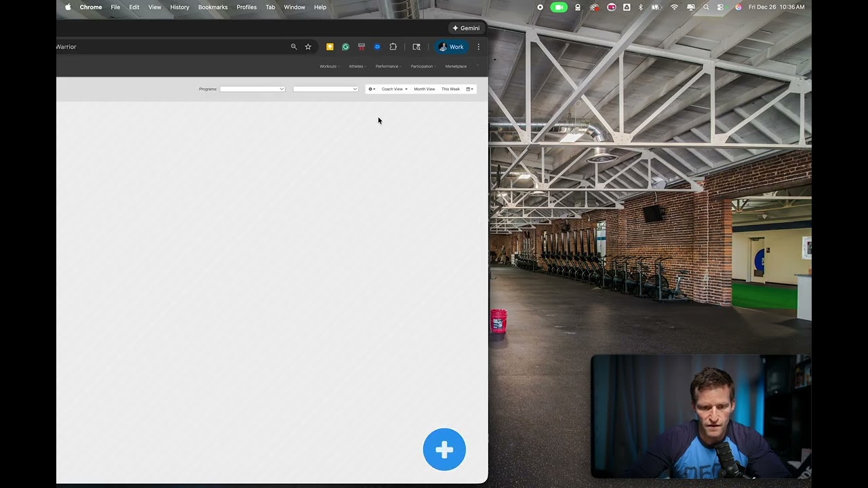Click the Grammarly extension icon

click(345, 47)
